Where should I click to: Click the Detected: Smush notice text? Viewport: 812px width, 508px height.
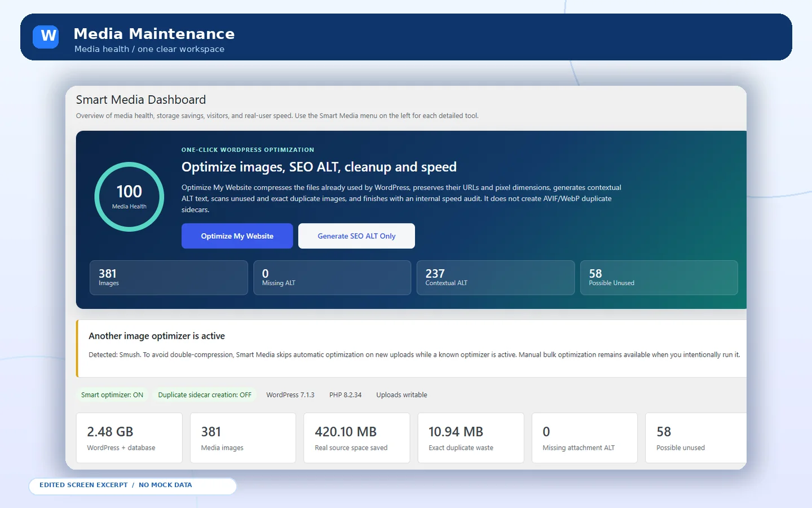(x=414, y=355)
